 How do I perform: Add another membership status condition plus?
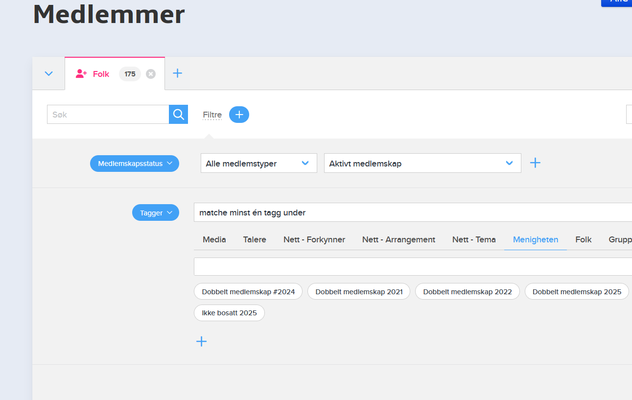point(535,163)
